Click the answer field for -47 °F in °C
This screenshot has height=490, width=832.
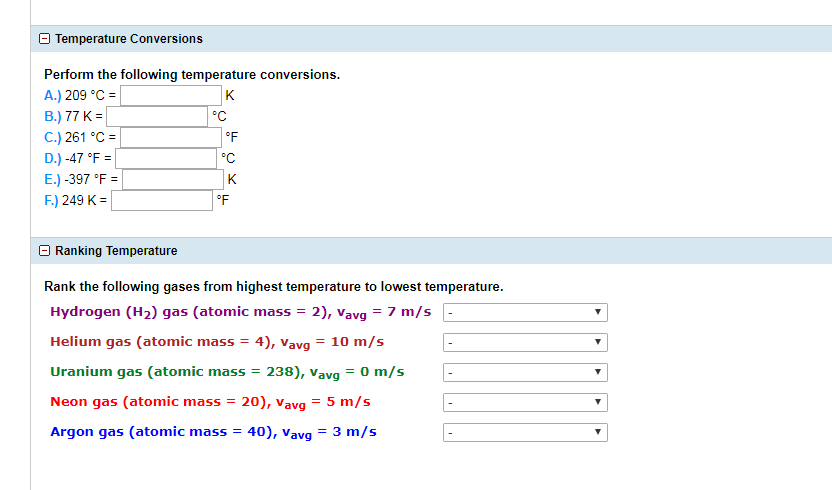166,158
